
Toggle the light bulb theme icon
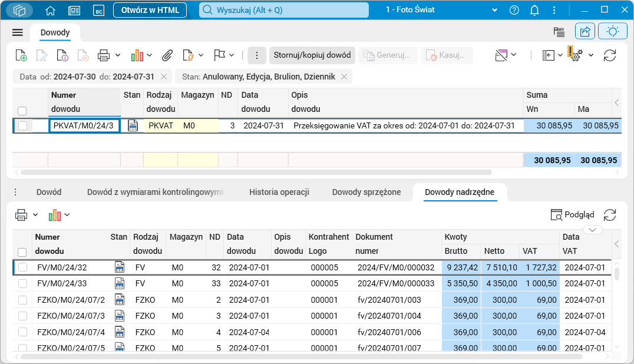point(612,32)
